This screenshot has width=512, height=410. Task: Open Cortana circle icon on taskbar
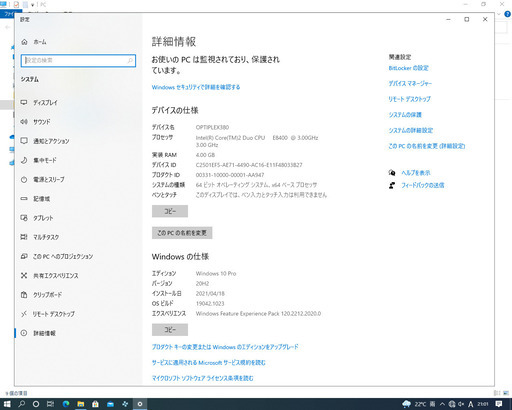[x=36, y=404]
